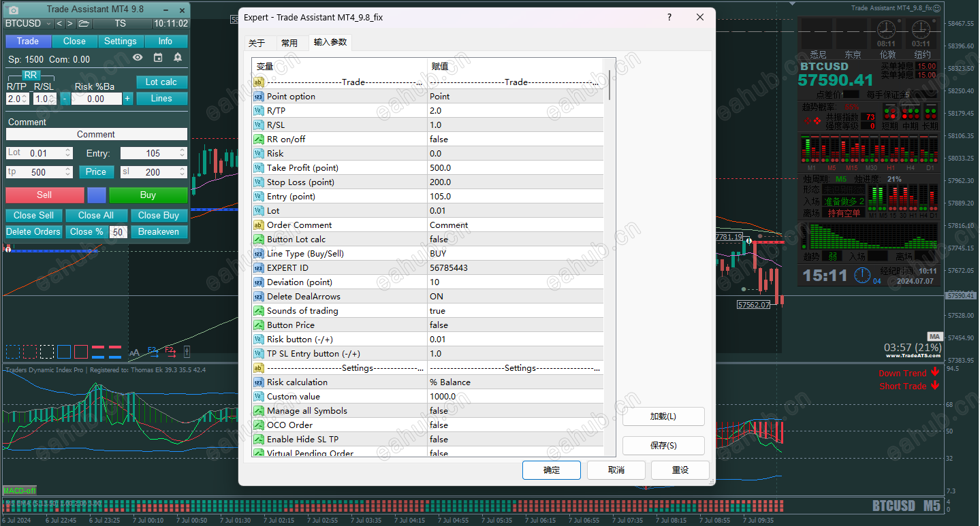
Task: Click the help question mark in the Expert dialog
Action: click(x=669, y=18)
